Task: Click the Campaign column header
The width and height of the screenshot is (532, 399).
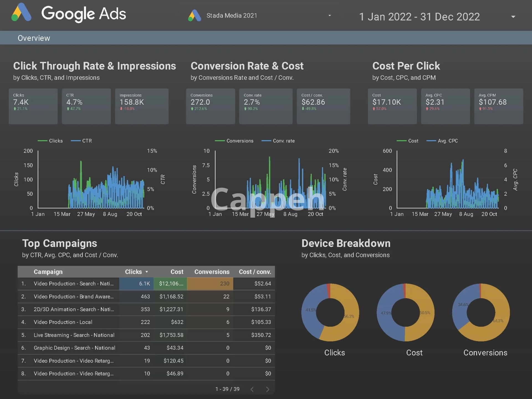Action: [48, 272]
